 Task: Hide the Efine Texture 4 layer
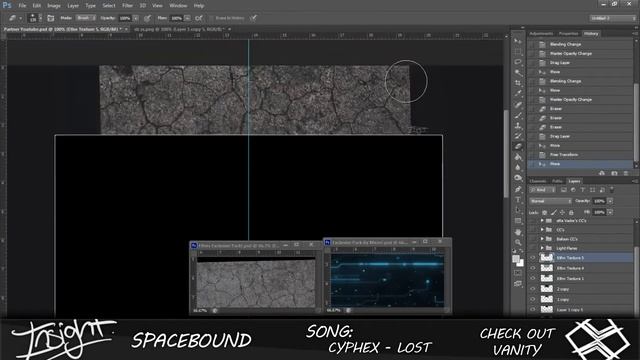coord(533,268)
